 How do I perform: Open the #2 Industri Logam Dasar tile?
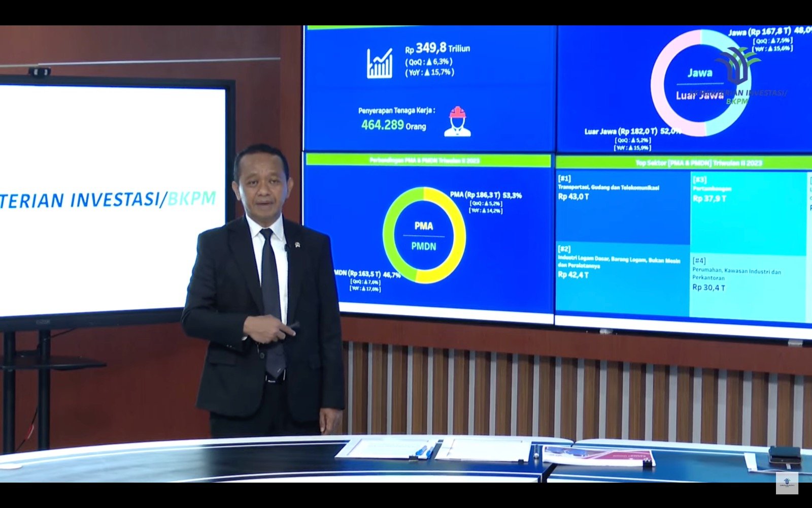tap(622, 278)
